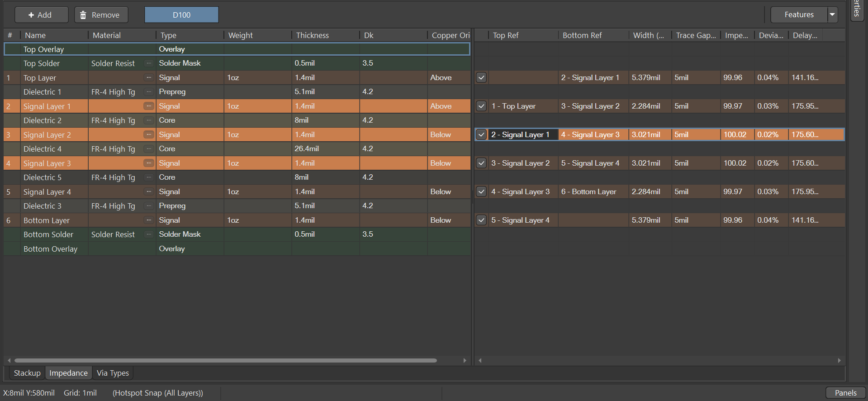Click the Grid: 1mil status bar entry
The height and width of the screenshot is (401, 868).
80,393
